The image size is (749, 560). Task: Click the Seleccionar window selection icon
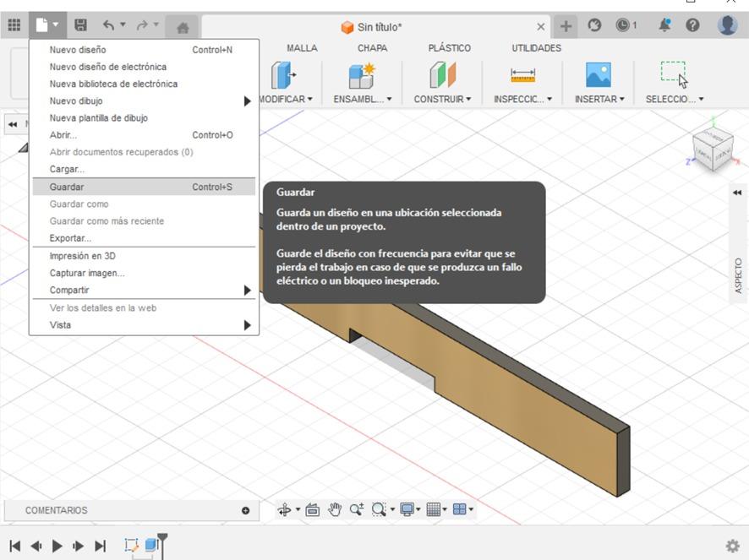674,74
